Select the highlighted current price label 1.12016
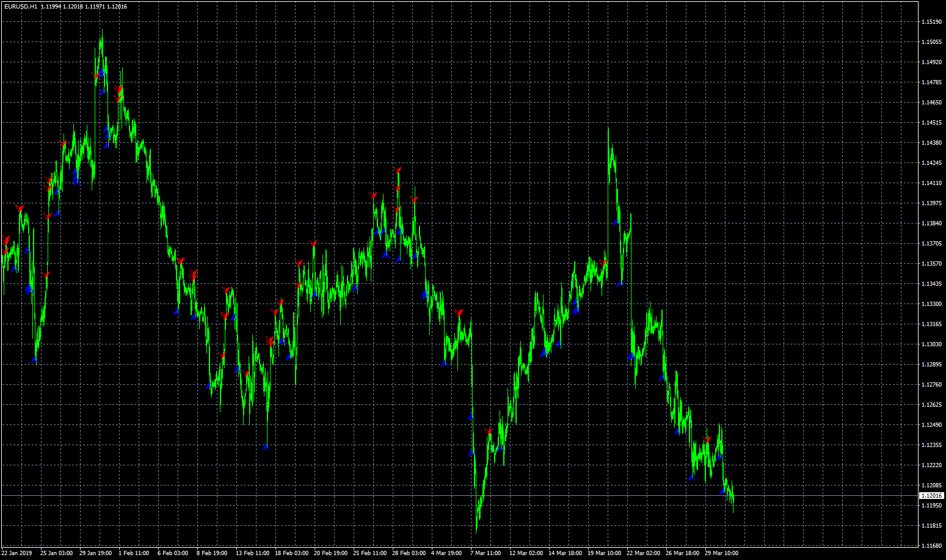The image size is (946, 560). (x=931, y=496)
